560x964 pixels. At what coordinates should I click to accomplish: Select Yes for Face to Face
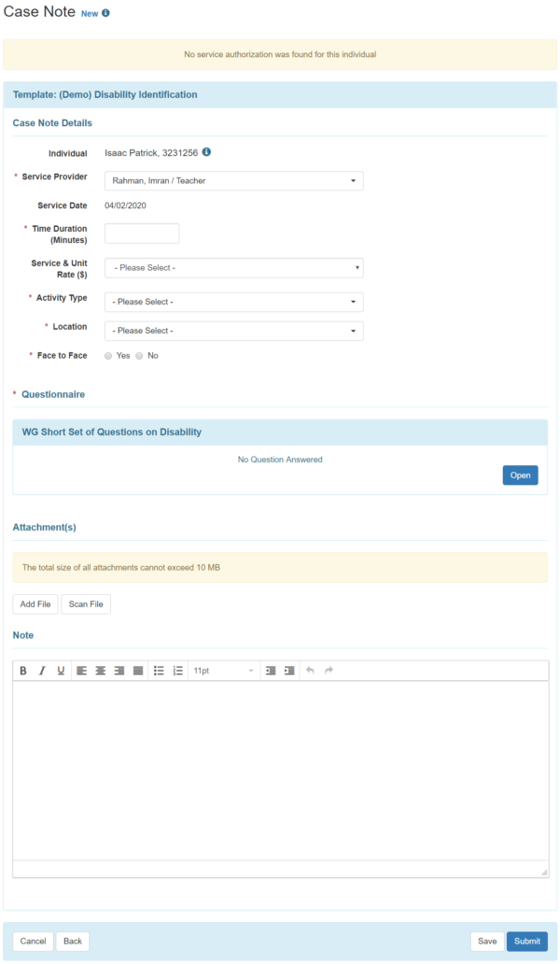point(107,355)
